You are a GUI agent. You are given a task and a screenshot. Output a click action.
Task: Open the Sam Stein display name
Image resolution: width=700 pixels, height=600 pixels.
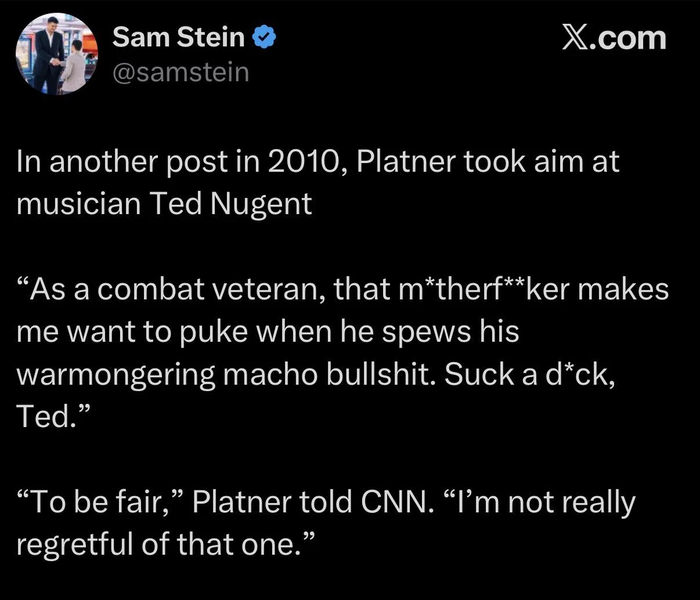click(x=178, y=38)
